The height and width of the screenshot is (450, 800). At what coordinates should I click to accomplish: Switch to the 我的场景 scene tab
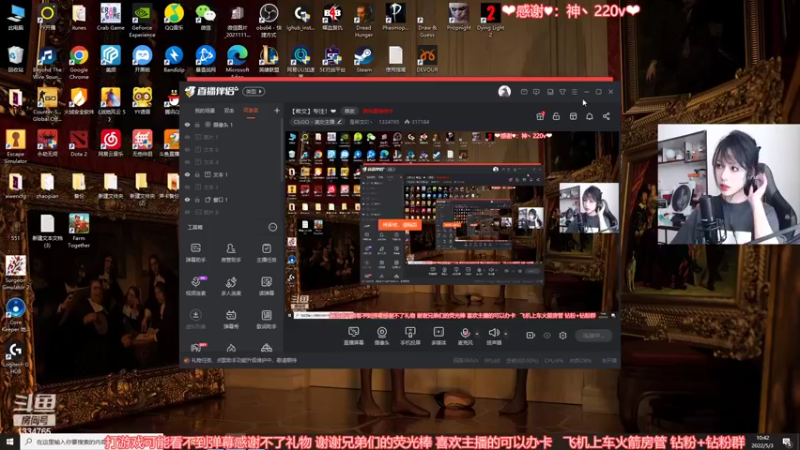[x=205, y=111]
